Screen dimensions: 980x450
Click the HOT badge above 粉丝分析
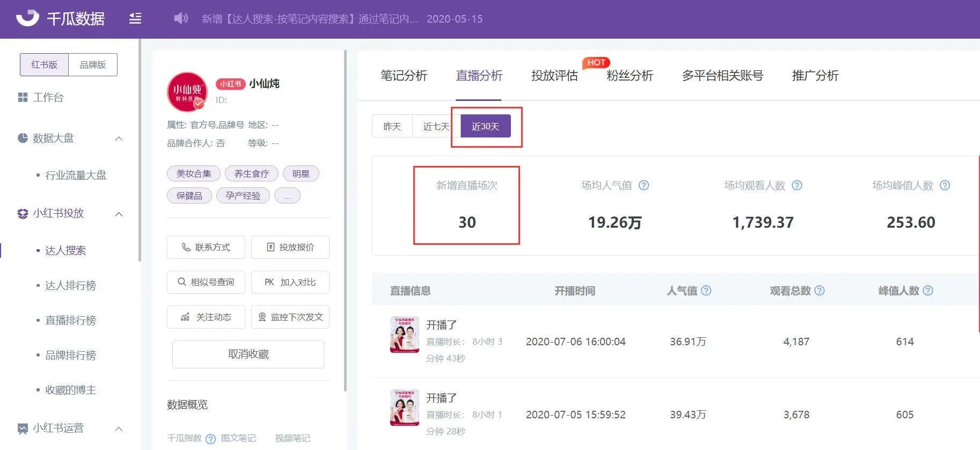pos(596,62)
